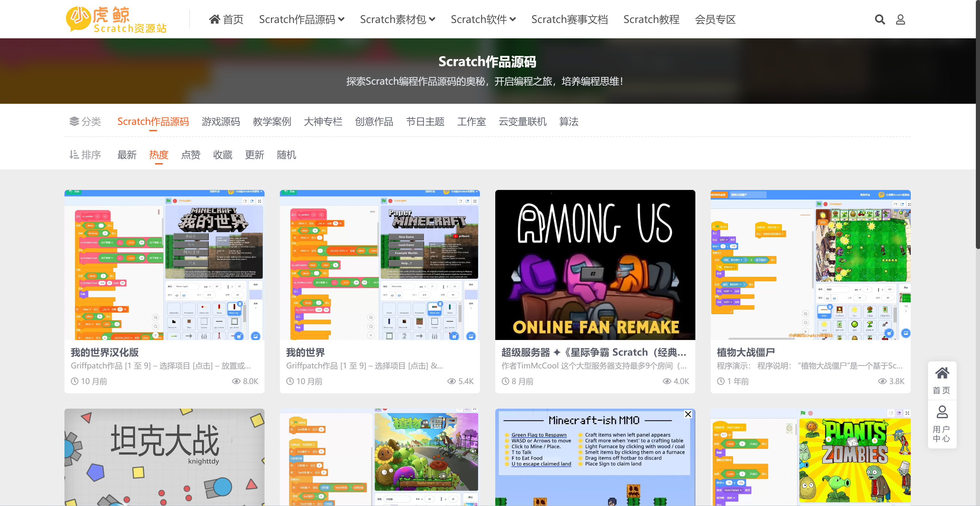Switch to the 游戏源码 category tab
This screenshot has height=506, width=980.
pyautogui.click(x=221, y=121)
